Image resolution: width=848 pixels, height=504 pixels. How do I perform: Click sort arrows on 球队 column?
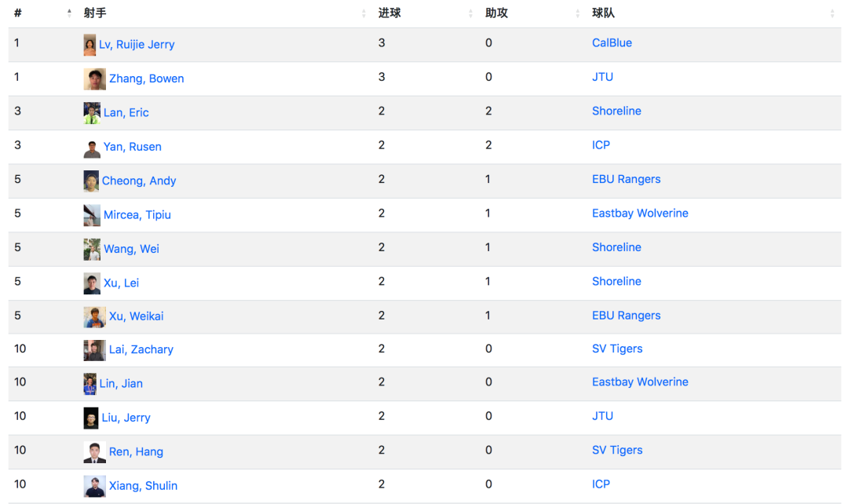click(x=832, y=13)
